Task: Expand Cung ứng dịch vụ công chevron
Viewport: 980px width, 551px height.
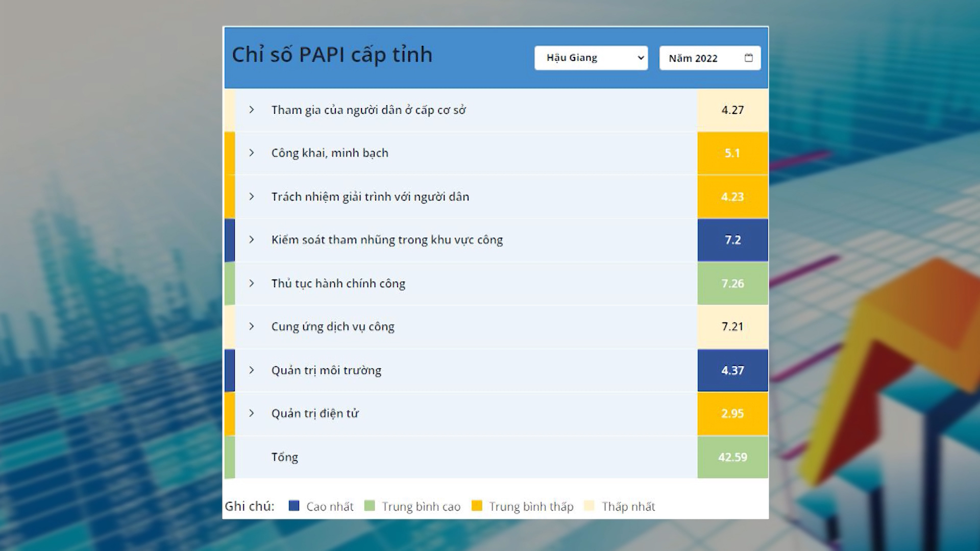Action: click(251, 326)
